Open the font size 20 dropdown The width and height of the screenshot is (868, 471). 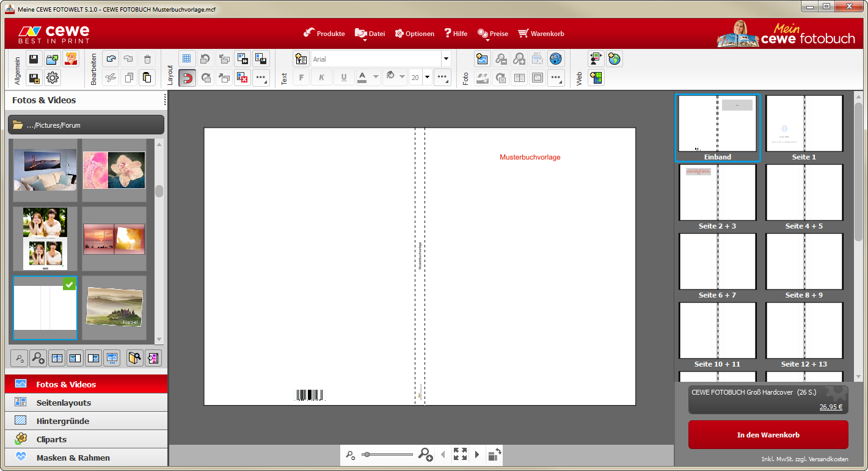(427, 78)
